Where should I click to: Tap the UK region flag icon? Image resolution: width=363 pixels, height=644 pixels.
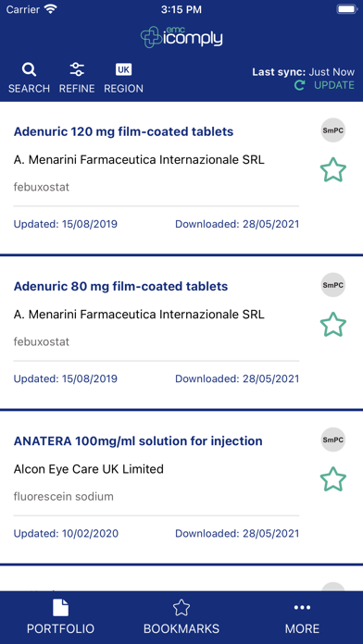point(123,69)
